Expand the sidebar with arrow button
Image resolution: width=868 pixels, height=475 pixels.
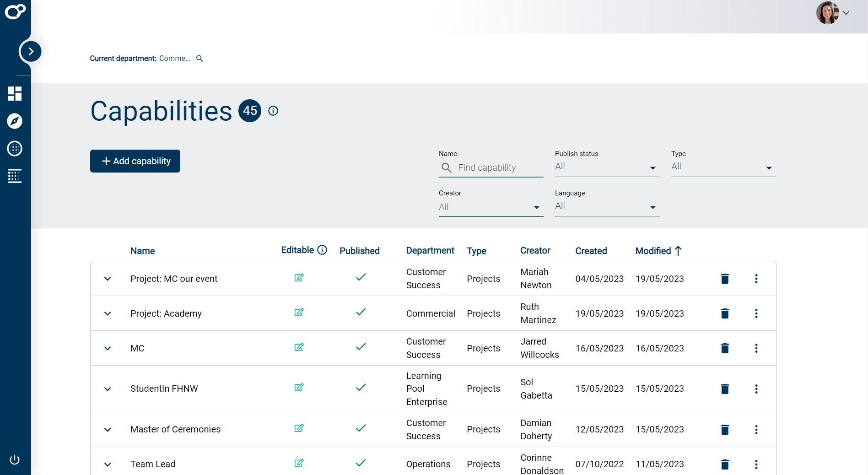pos(31,51)
